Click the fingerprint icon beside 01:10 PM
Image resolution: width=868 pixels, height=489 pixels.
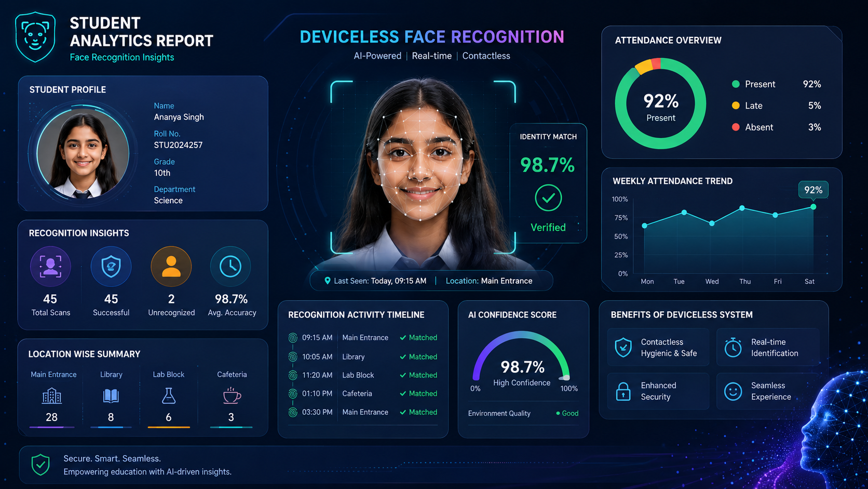point(293,394)
